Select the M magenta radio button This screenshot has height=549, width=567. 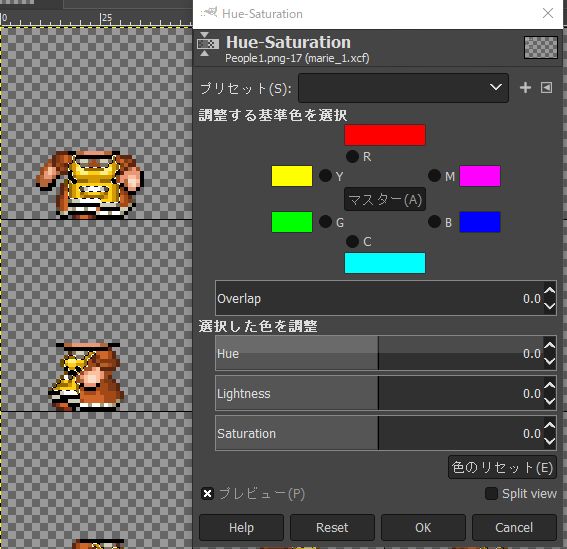[434, 176]
